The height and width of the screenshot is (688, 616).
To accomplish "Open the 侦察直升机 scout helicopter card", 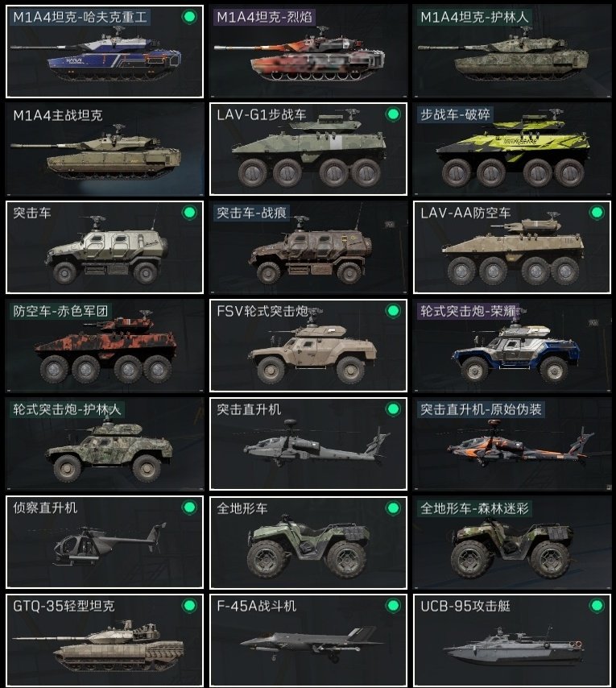I will [x=105, y=542].
